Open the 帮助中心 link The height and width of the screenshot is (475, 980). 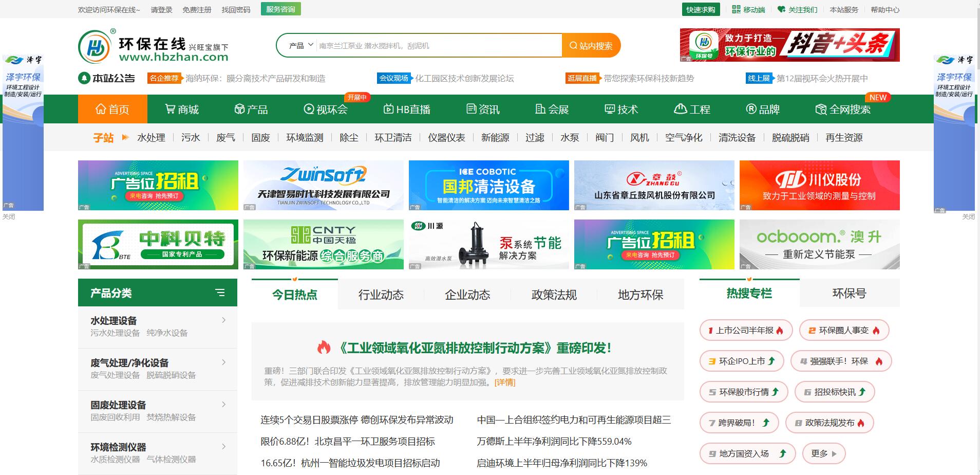tap(885, 10)
